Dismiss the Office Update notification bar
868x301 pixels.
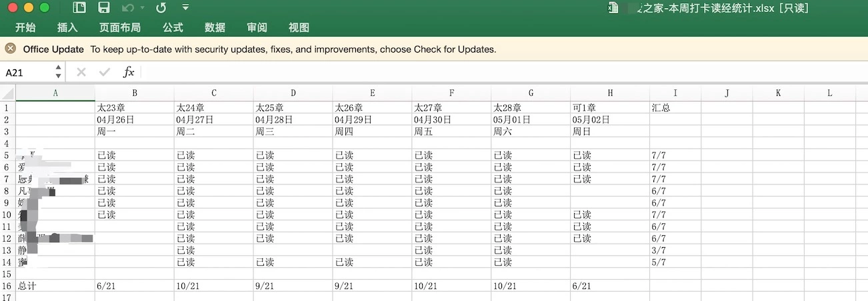(11, 49)
